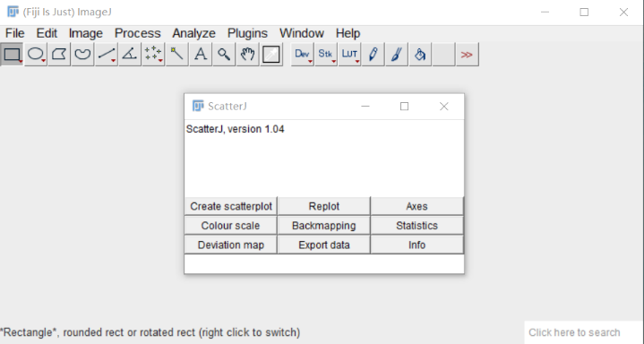644x344 pixels.
Task: Open More Tools double-arrow menu
Action: click(x=467, y=55)
